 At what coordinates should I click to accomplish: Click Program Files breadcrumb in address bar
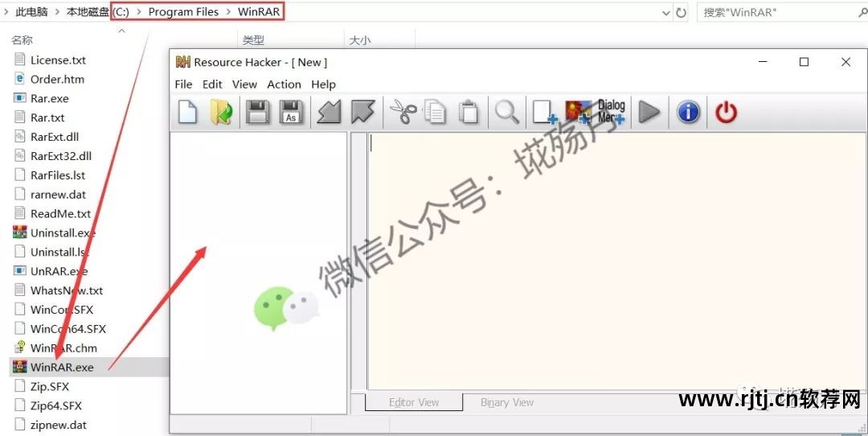tap(183, 11)
